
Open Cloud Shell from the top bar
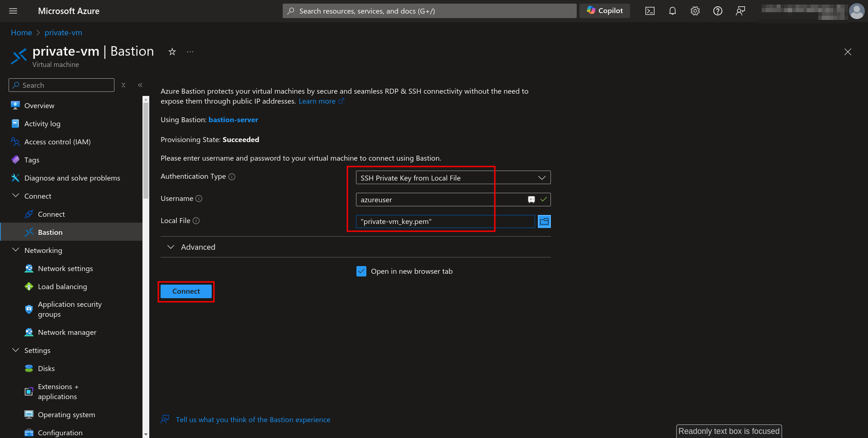pos(650,11)
